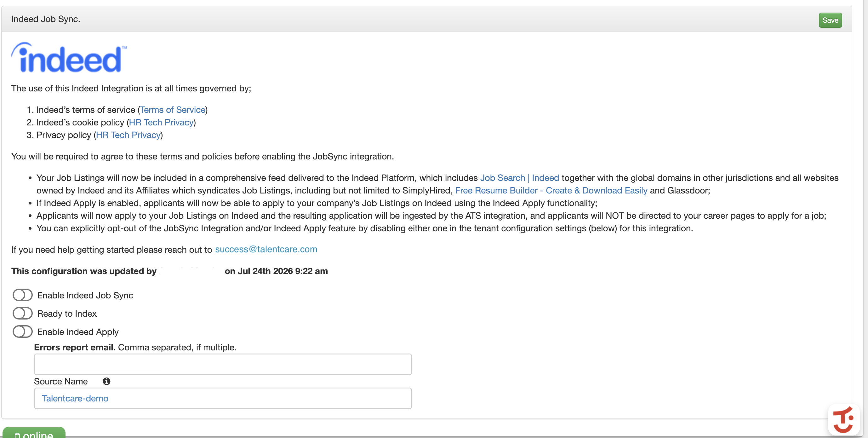Open HR Tech Privacy cookie policy link
Image resolution: width=868 pixels, height=438 pixels.
click(161, 122)
